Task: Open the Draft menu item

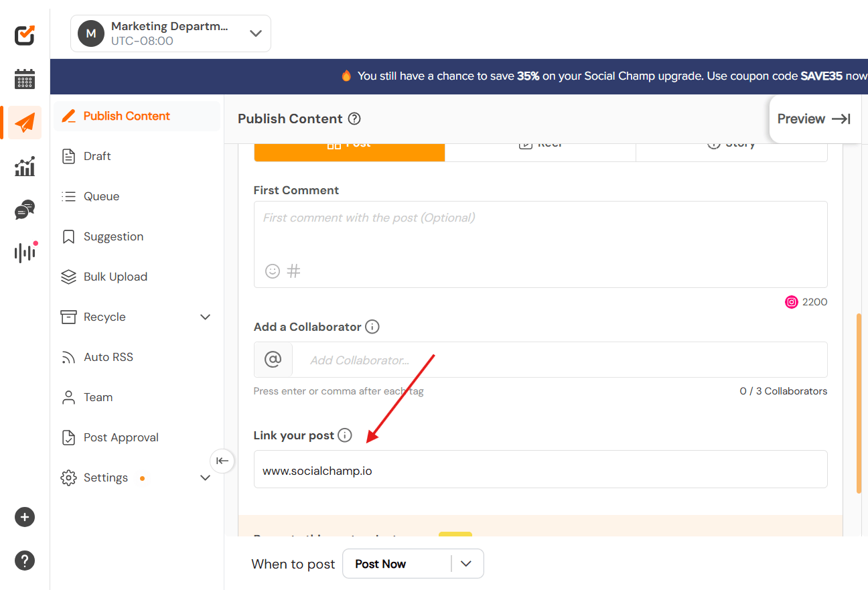Action: 137,156
